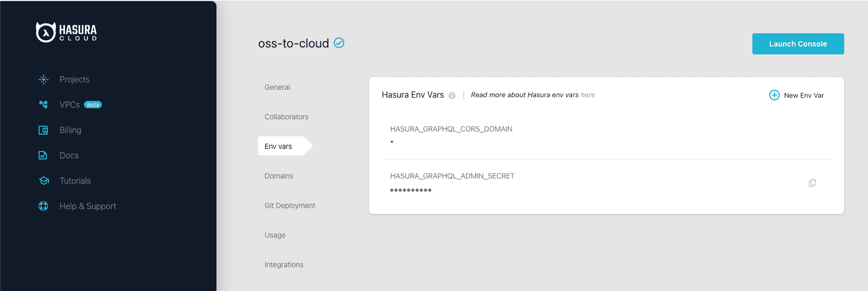Go to Billing in the sidebar

[x=70, y=130]
